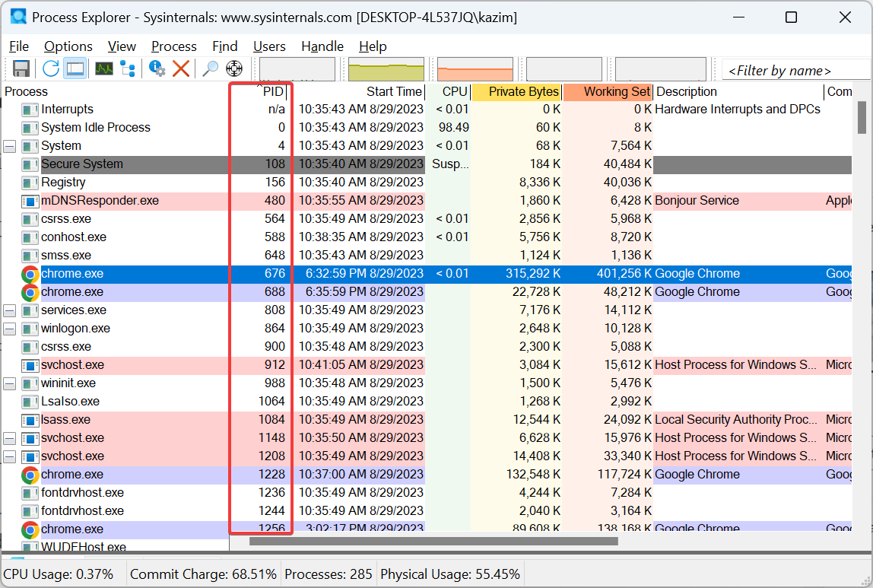This screenshot has height=588, width=873.
Task: Collapse the svchost.exe 1208 tree node
Action: tap(9, 456)
